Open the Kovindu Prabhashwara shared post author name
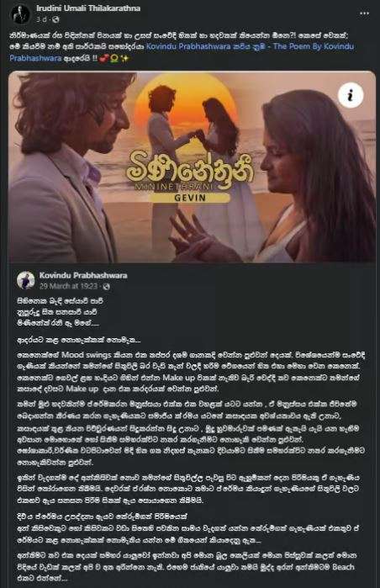Viewport: 380px width, 588px height. pyautogui.click(x=83, y=276)
